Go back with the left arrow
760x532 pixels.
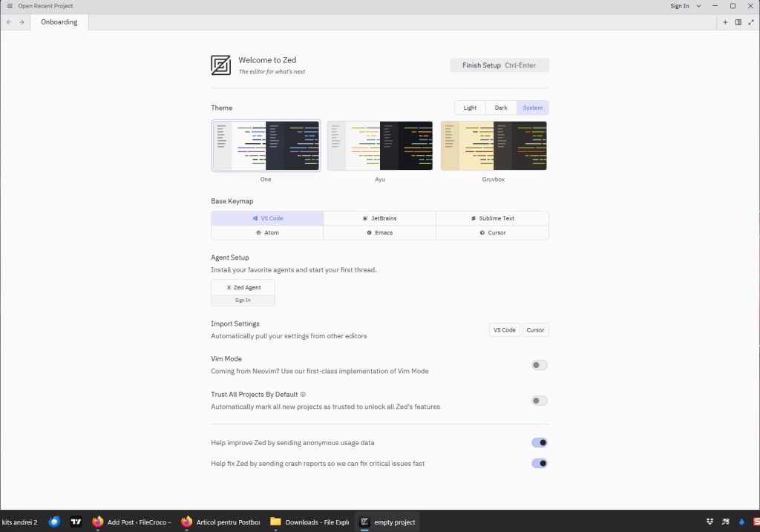(9, 22)
